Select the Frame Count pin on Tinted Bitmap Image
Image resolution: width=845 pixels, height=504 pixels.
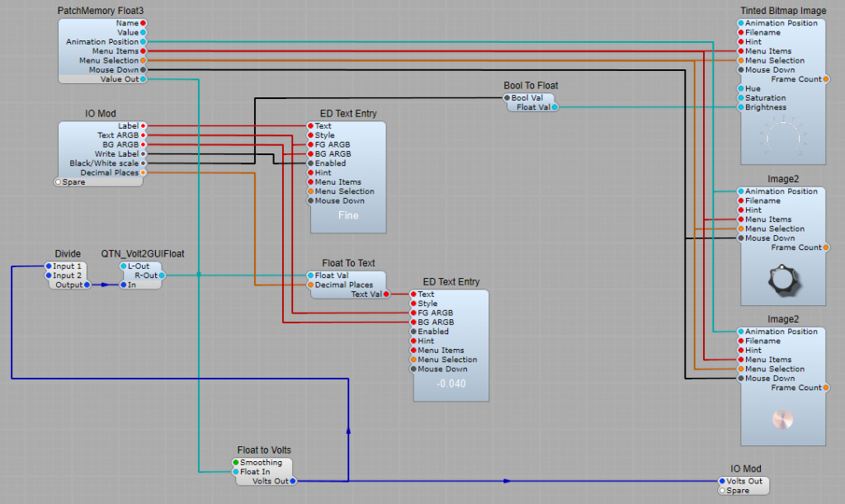pos(825,79)
